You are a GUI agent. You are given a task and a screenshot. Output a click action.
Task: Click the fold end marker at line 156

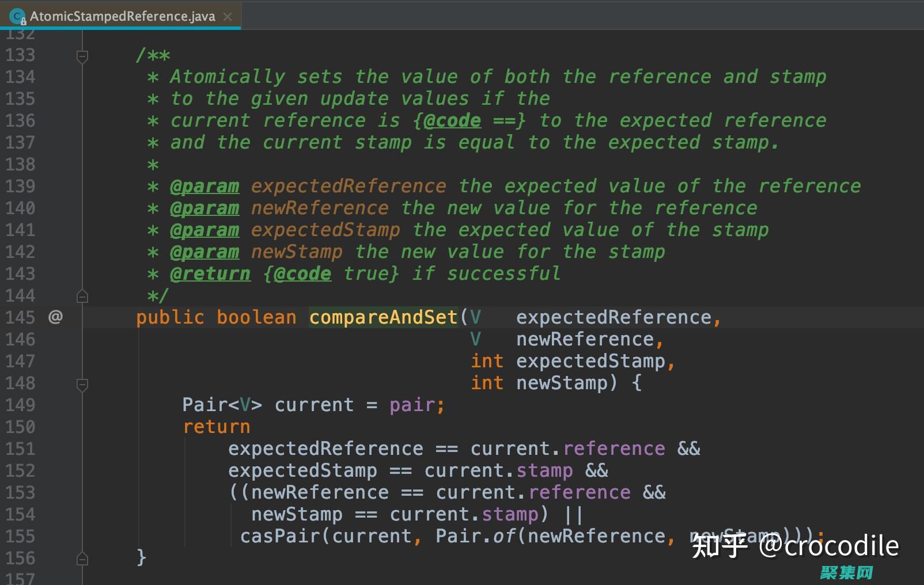82,559
